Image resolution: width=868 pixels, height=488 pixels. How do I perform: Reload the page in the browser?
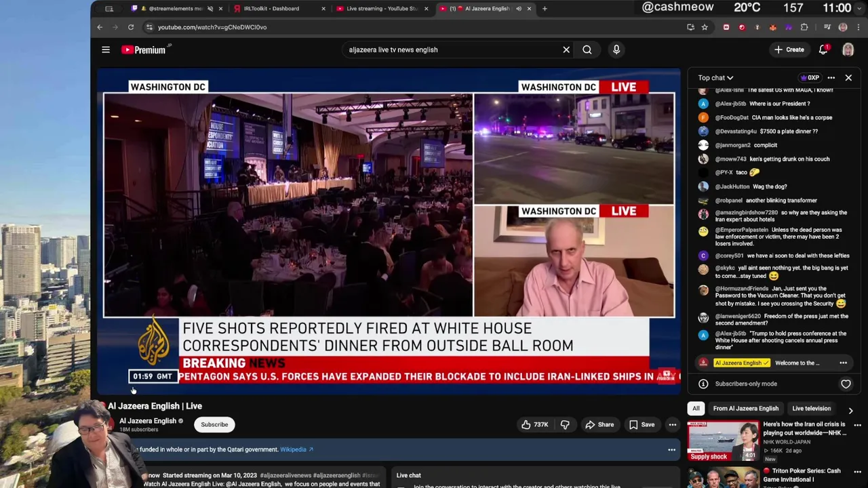(x=131, y=27)
